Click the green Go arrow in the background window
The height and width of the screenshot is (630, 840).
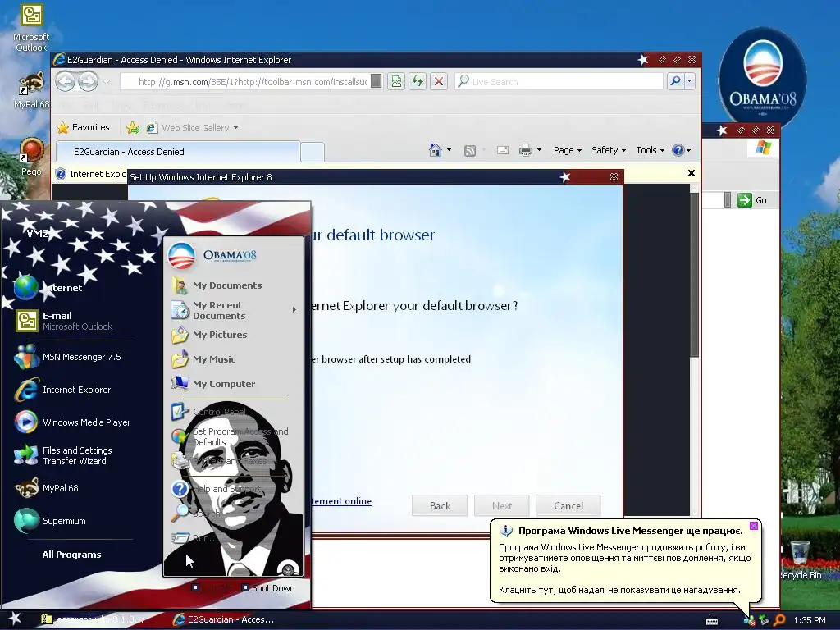coord(745,200)
